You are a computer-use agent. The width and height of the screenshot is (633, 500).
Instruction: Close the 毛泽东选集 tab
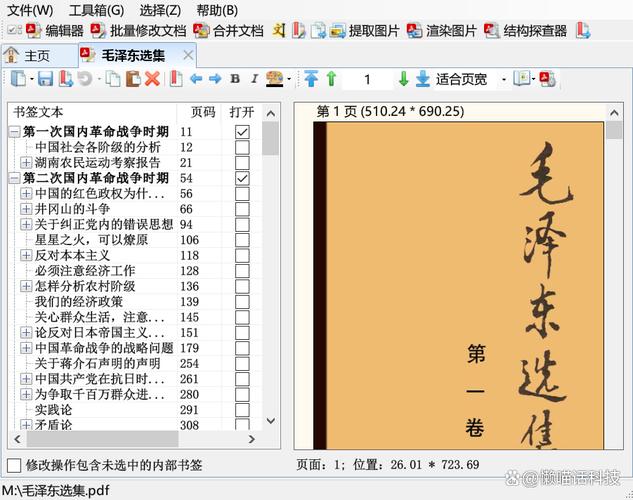pos(188,55)
